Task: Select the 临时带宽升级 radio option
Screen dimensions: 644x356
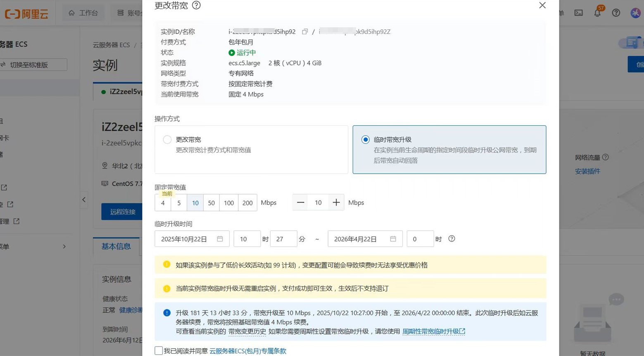Action: (x=365, y=139)
